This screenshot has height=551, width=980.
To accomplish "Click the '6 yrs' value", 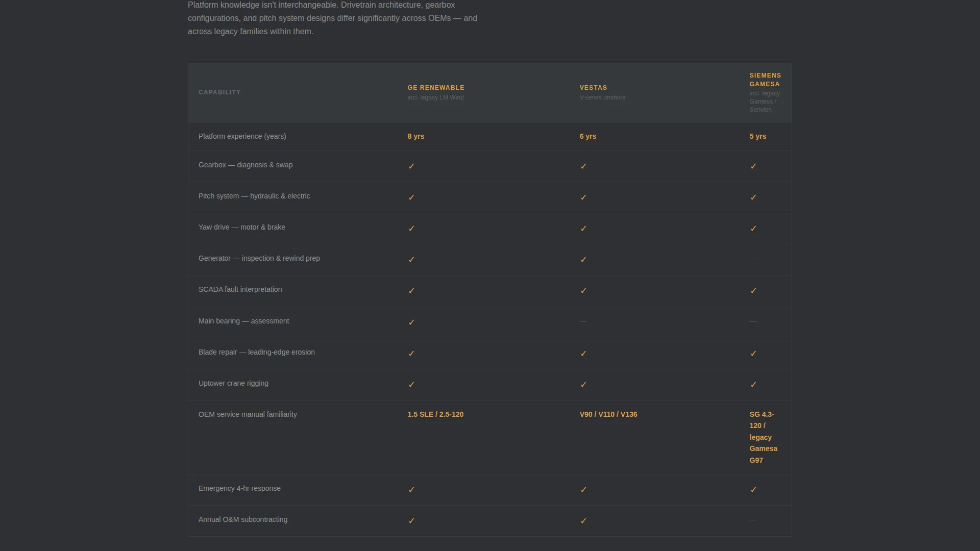I will (x=588, y=136).
